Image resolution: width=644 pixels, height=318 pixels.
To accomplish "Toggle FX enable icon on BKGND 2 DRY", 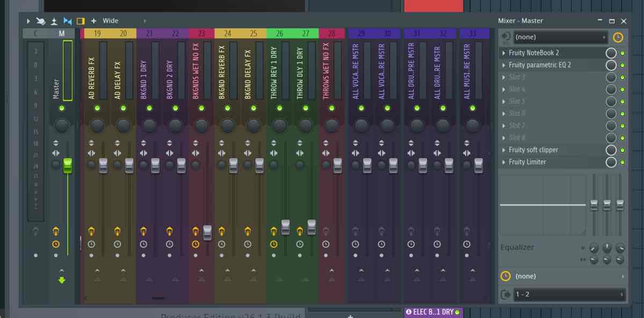I will (170, 232).
